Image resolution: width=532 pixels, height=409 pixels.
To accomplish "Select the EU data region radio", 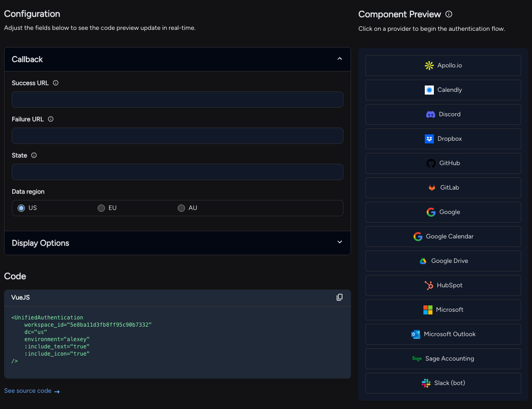I will click(101, 208).
